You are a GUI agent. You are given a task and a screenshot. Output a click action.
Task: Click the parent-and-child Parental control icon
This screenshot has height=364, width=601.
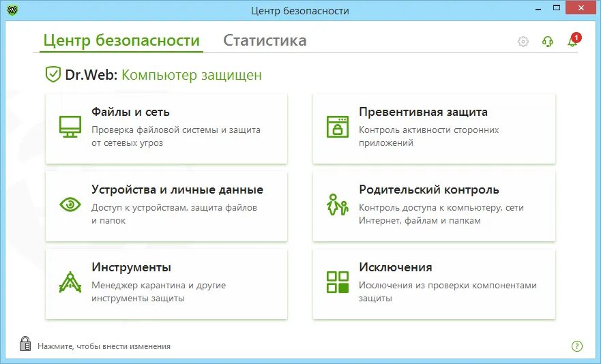pyautogui.click(x=338, y=204)
